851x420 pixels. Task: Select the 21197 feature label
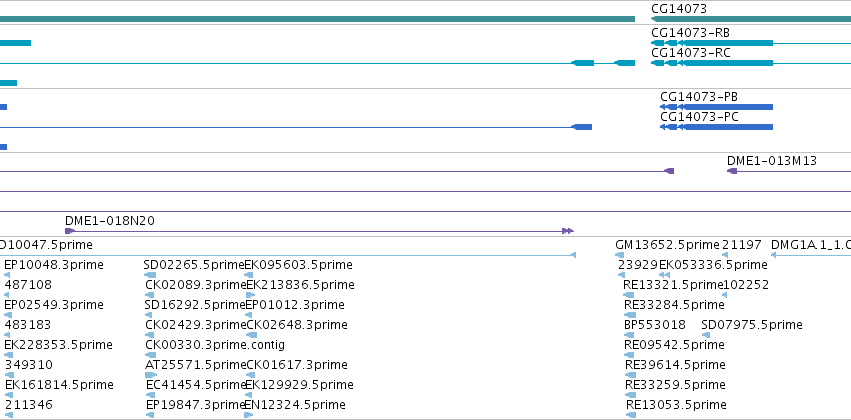(742, 245)
